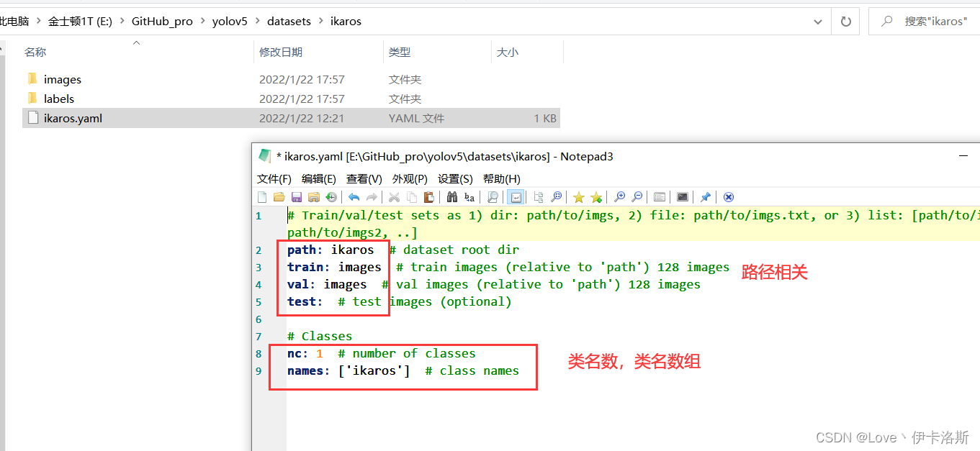Sort by 名称 column header

pyautogui.click(x=35, y=52)
